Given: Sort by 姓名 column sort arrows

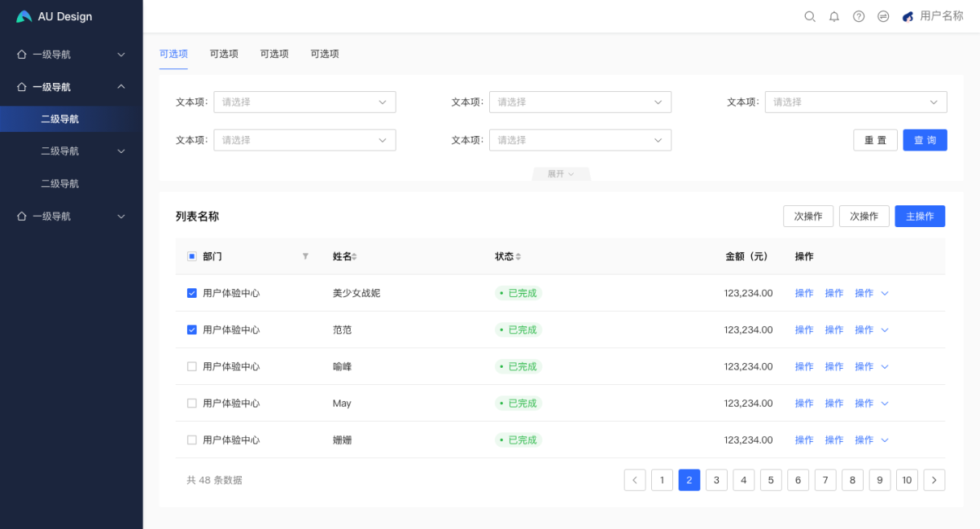Looking at the screenshot, I should pos(354,256).
